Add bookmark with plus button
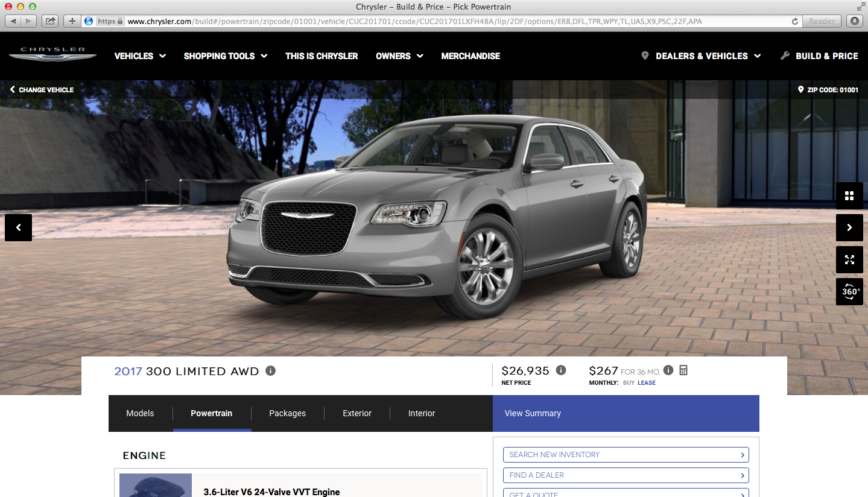 click(x=72, y=21)
